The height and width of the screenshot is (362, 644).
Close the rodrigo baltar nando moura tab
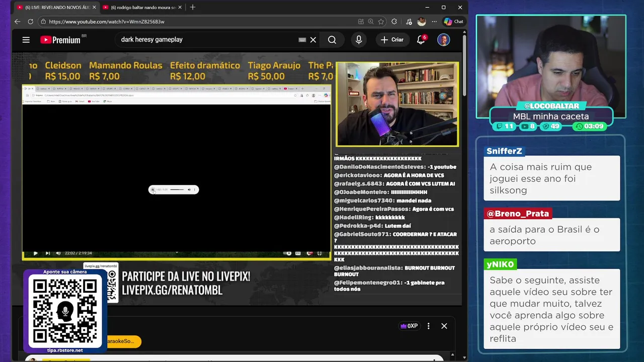point(180,7)
